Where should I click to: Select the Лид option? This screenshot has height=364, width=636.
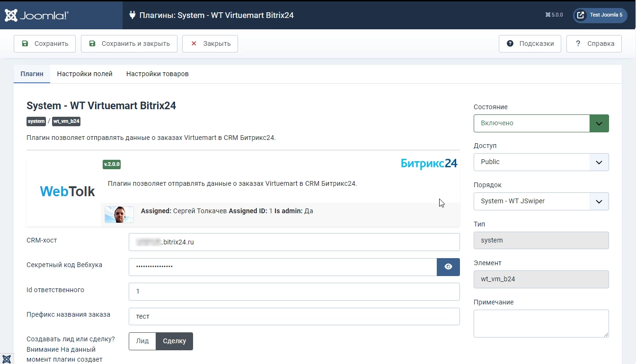tap(142, 341)
